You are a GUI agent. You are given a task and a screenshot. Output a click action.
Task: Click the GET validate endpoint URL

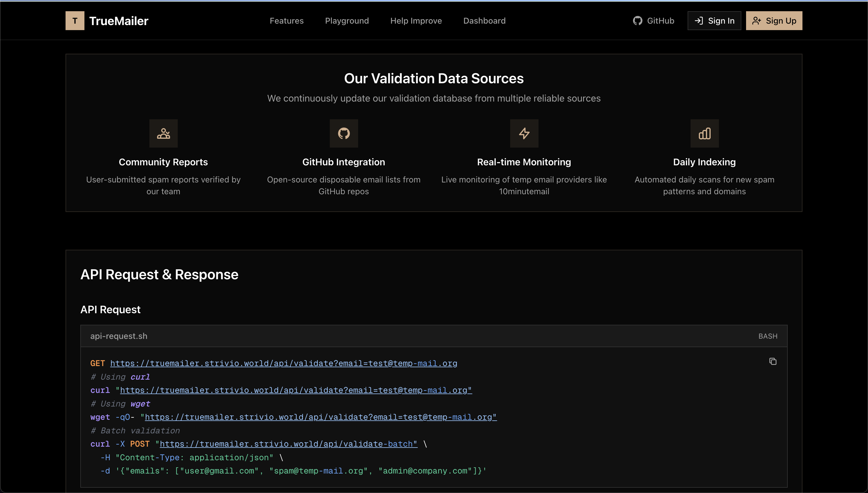(283, 363)
